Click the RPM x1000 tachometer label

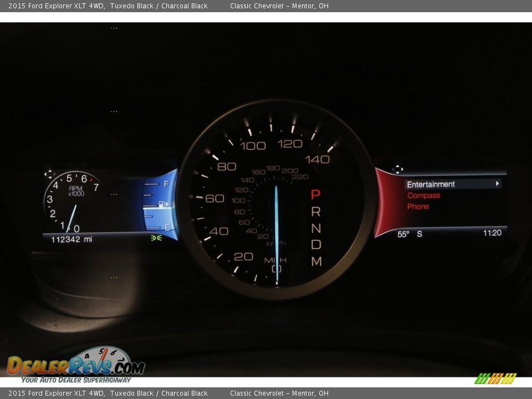76,191
